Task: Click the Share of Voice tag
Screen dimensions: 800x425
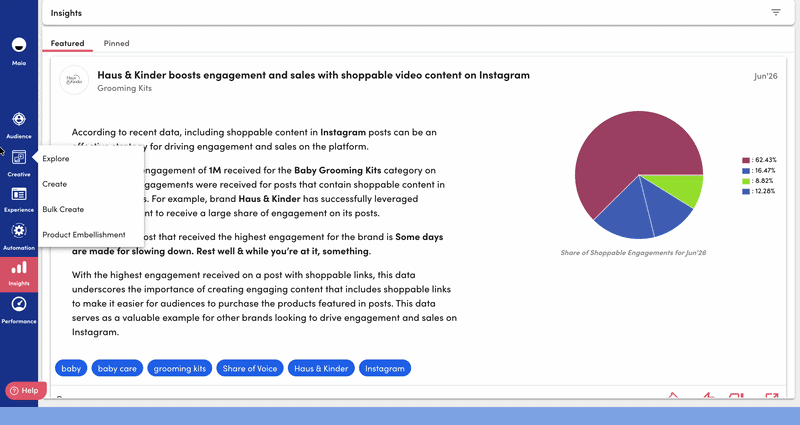Action: [x=250, y=368]
